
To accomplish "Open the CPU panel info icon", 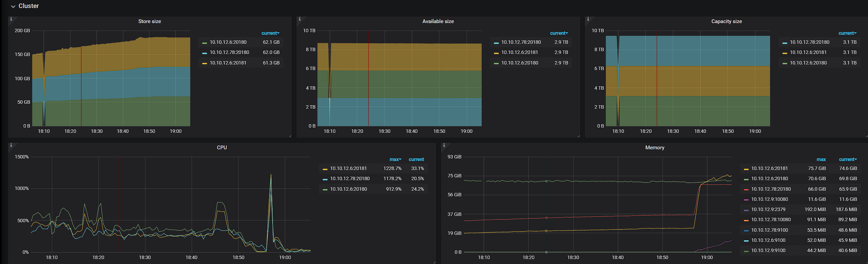I will (11, 145).
